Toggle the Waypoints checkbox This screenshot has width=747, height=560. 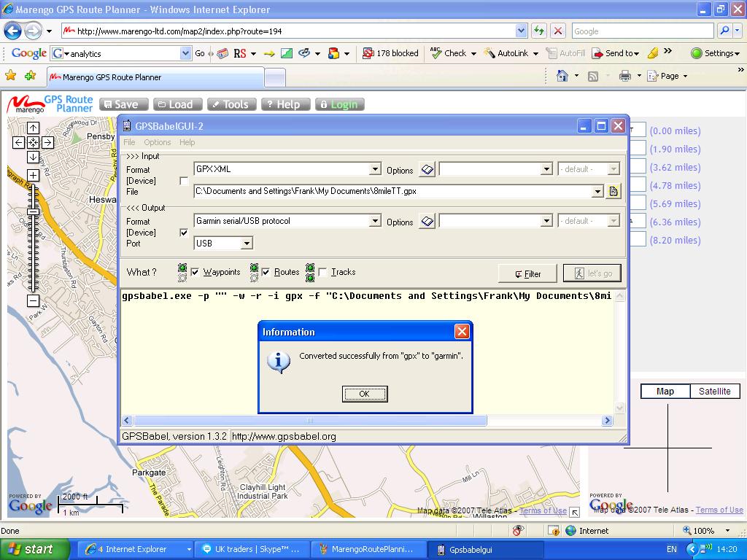point(195,273)
